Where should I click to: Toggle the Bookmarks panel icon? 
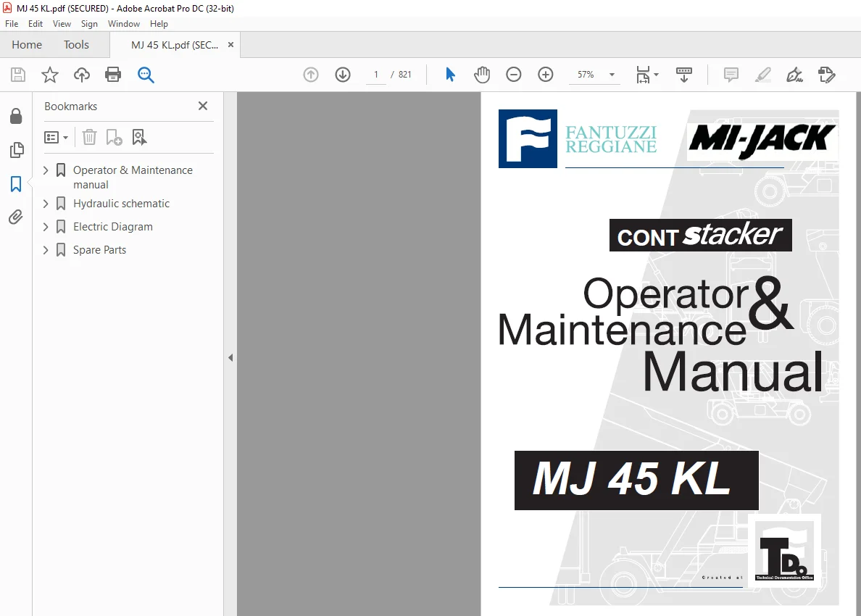pos(16,184)
